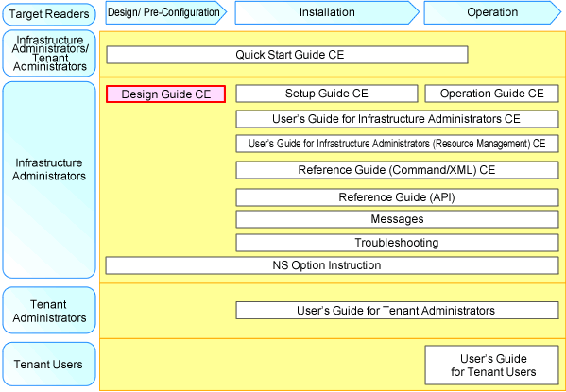This screenshot has width=566, height=392.
Task: Click the Tenant Users reader label
Action: click(x=49, y=365)
